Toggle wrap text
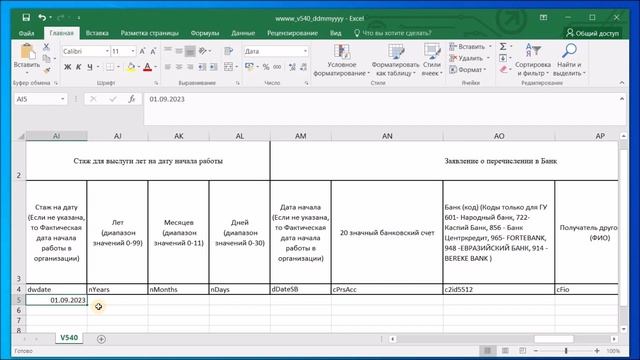 (x=229, y=51)
